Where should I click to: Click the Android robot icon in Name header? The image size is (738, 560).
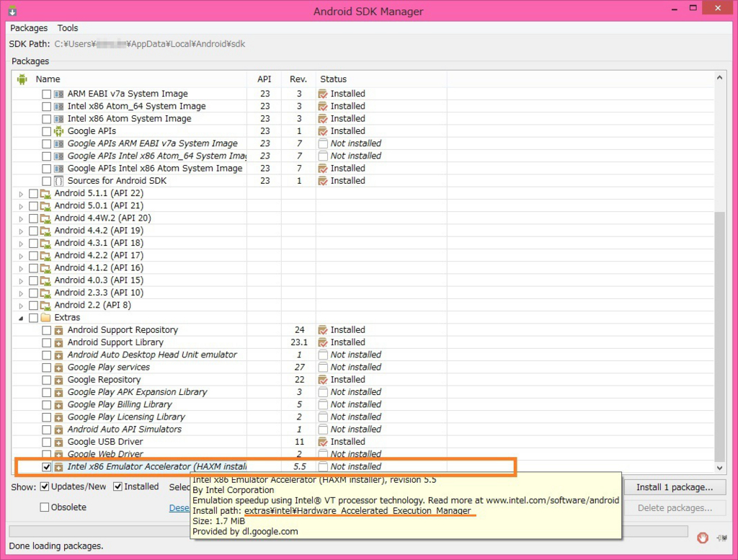22,79
